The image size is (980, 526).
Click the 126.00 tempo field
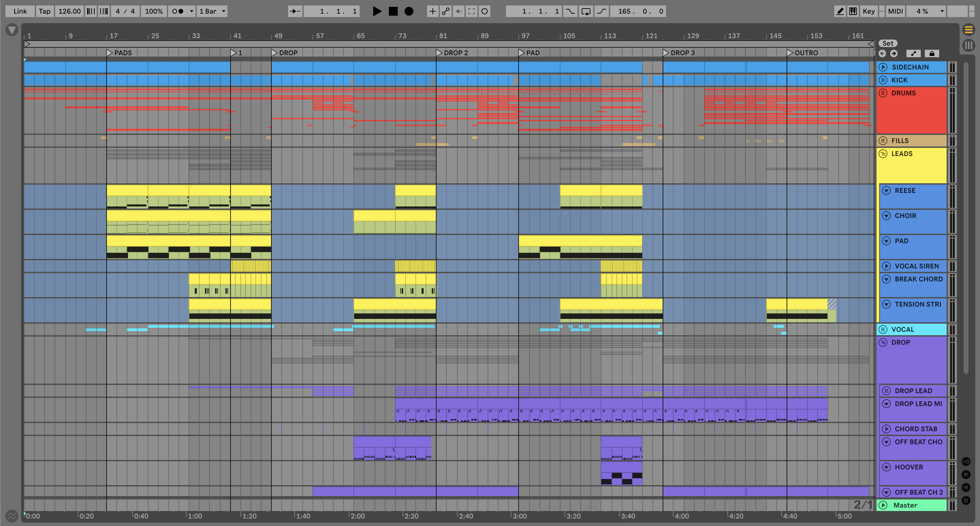coord(69,12)
